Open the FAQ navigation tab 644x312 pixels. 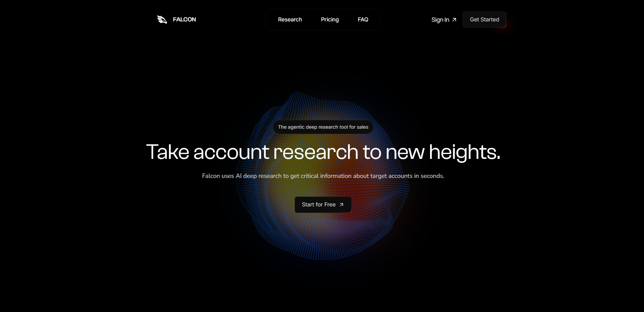point(363,19)
